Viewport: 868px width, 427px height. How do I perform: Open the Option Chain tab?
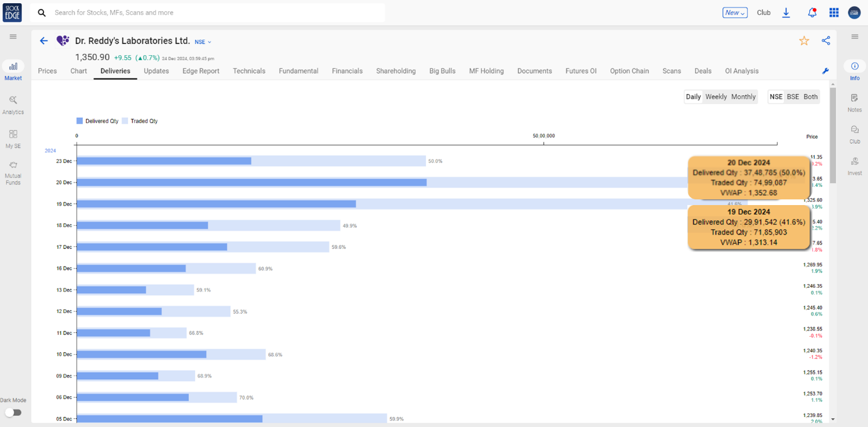pos(629,71)
